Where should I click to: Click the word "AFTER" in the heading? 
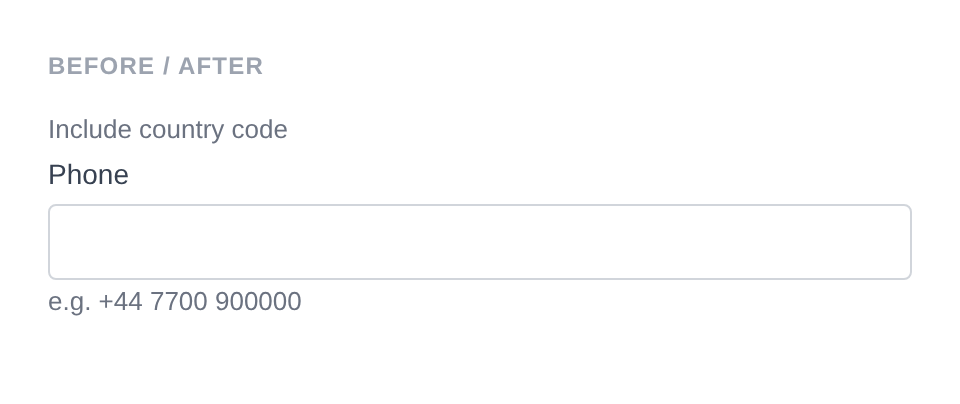click(221, 66)
